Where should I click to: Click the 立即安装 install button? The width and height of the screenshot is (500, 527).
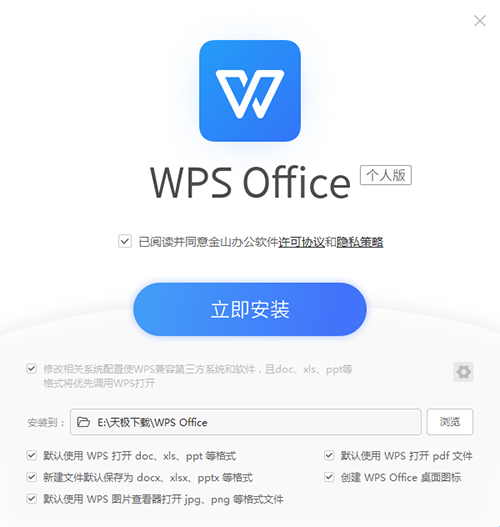pyautogui.click(x=250, y=309)
